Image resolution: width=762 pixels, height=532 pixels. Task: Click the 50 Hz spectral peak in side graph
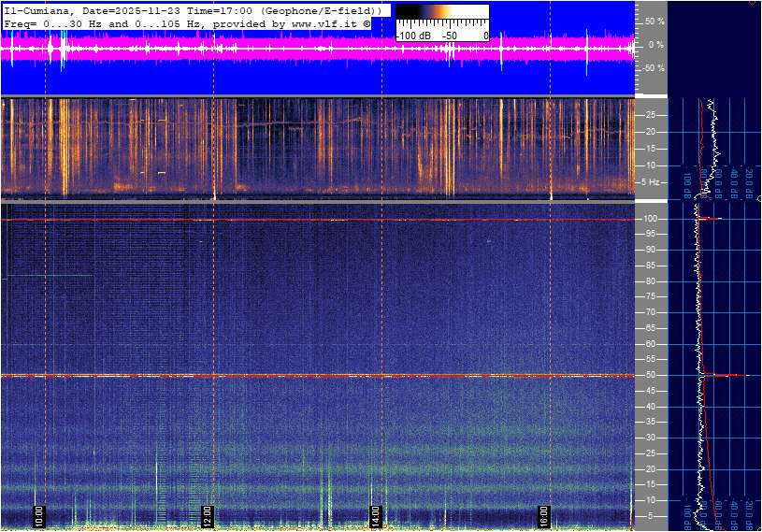725,375
